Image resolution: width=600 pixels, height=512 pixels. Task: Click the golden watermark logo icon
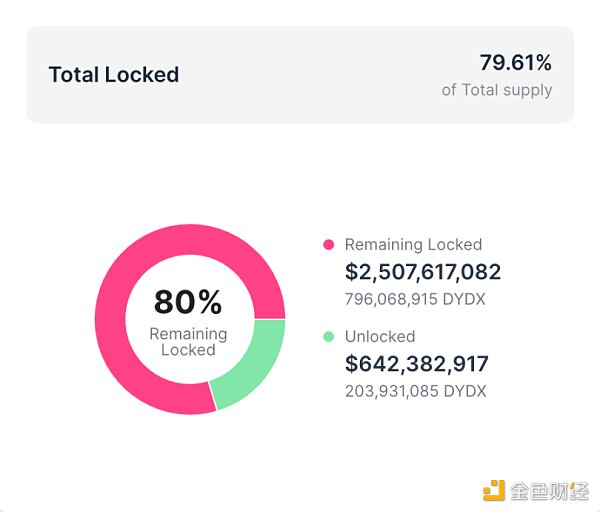click(x=494, y=490)
